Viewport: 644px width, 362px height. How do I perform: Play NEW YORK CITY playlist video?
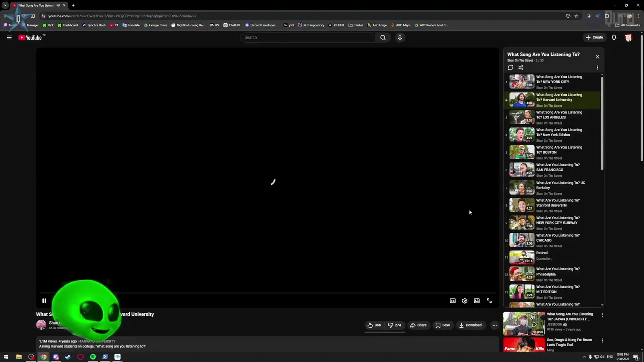tap(552, 82)
